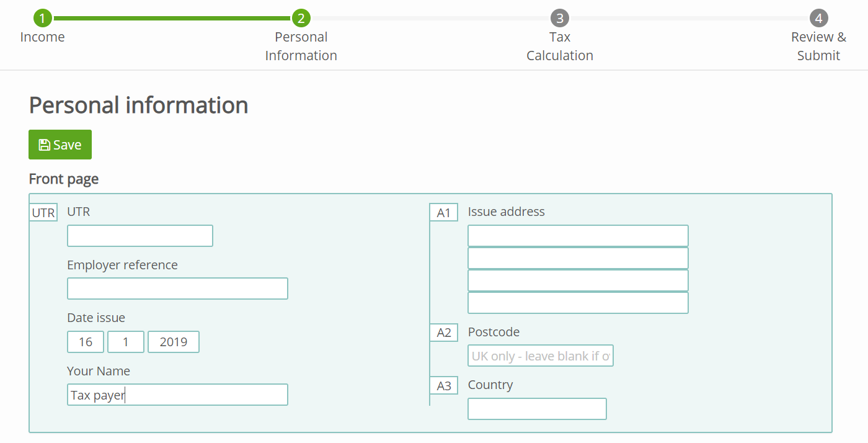Click the A1 box reference tag
Viewport: 868px width, 443px height.
pyautogui.click(x=444, y=213)
